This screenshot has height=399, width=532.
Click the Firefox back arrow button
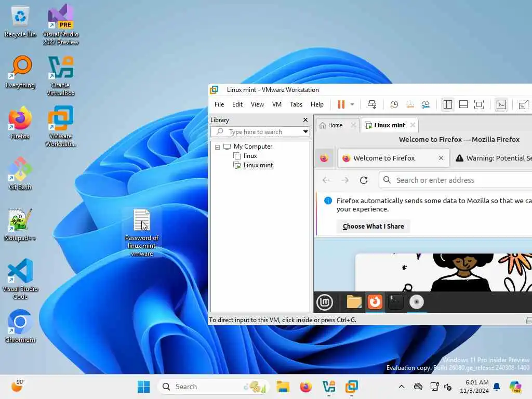pos(326,180)
